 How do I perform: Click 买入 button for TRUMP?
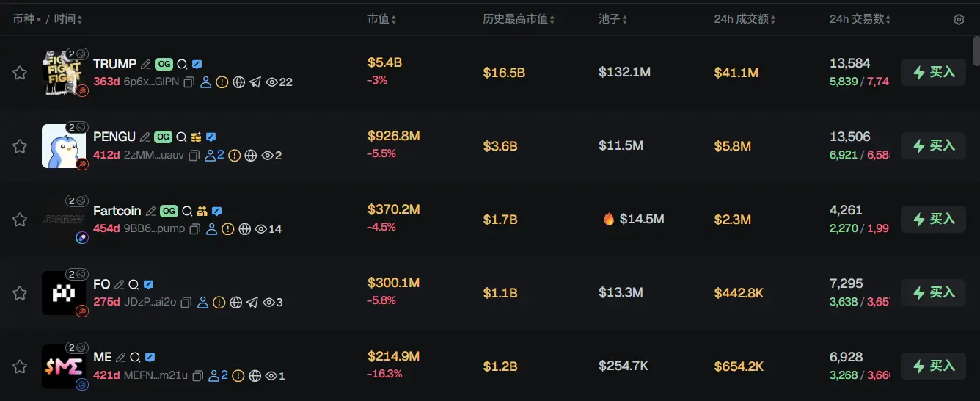pyautogui.click(x=933, y=72)
